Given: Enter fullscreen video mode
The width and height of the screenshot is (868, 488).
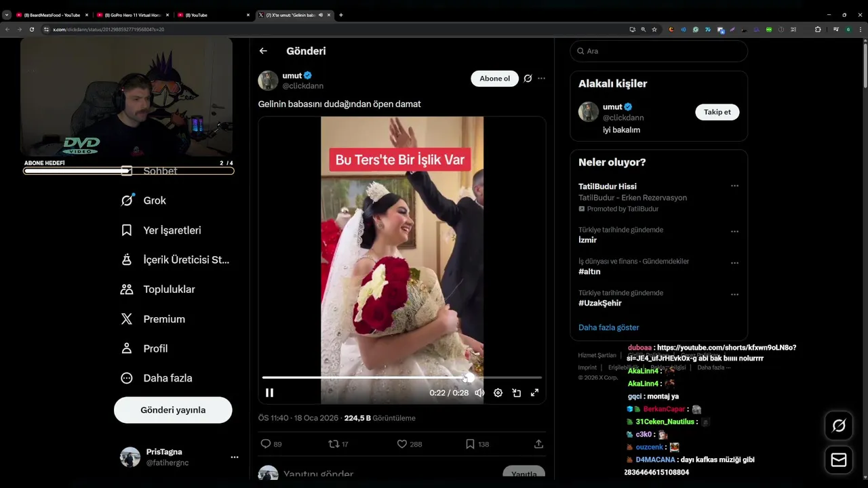Looking at the screenshot, I should point(534,392).
